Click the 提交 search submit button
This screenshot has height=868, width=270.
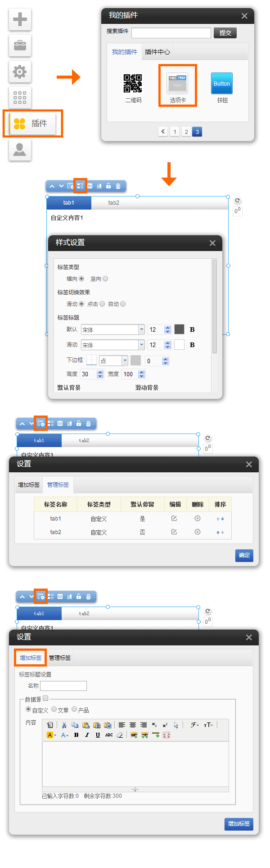tap(225, 33)
